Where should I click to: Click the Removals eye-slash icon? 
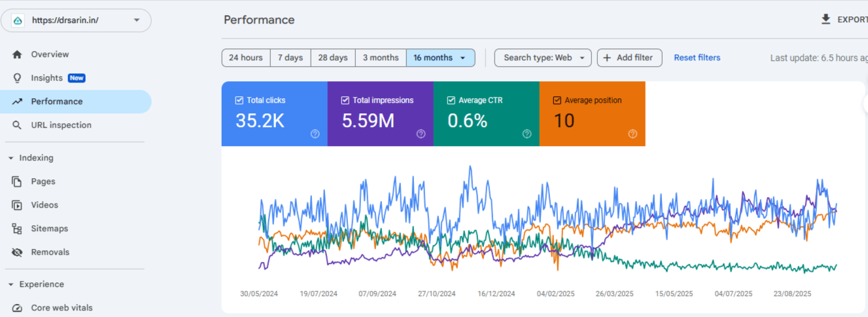tap(17, 252)
